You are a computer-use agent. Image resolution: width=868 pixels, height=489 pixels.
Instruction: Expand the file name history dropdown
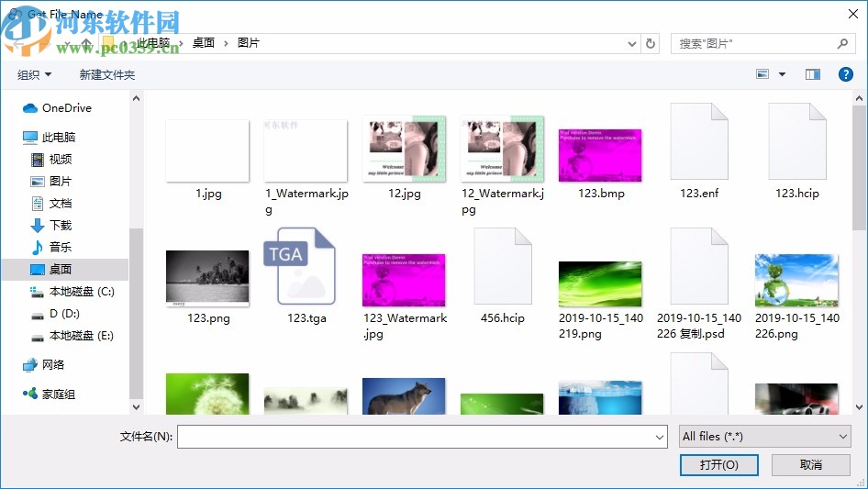660,437
